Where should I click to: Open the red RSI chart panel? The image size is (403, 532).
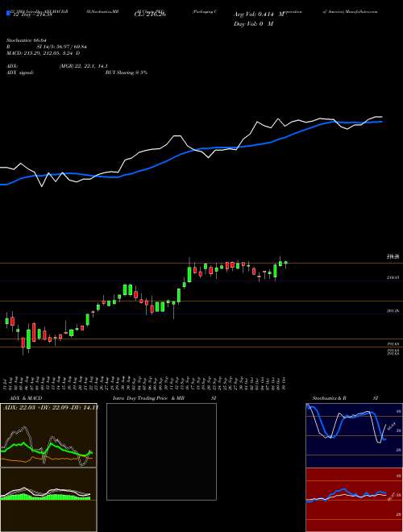click(354, 500)
